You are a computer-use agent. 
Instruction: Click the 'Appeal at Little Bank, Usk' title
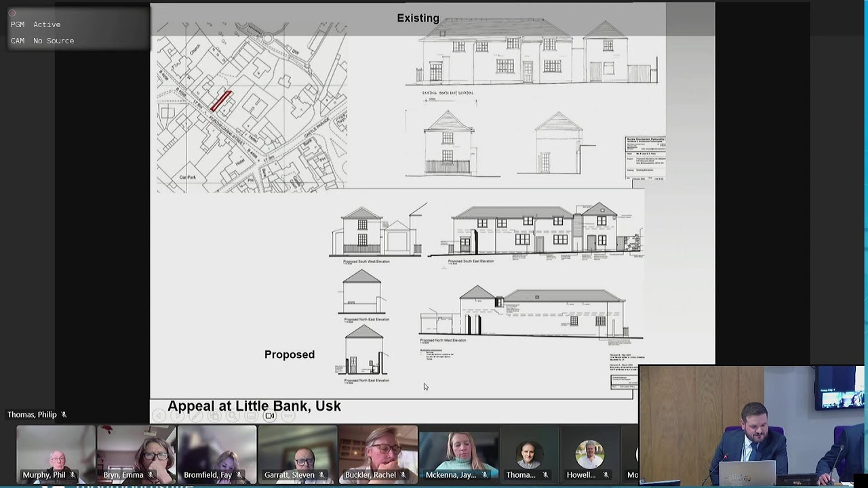point(254,406)
